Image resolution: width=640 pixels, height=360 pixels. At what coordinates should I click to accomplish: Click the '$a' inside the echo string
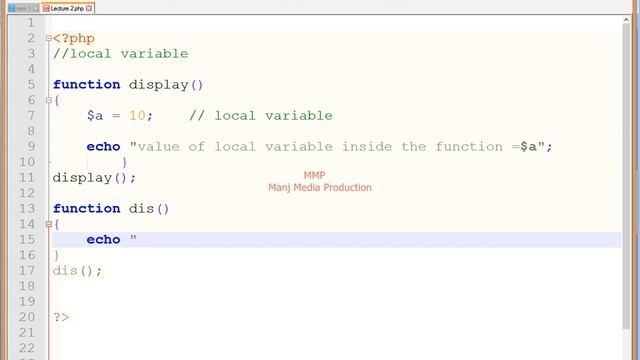[529, 147]
